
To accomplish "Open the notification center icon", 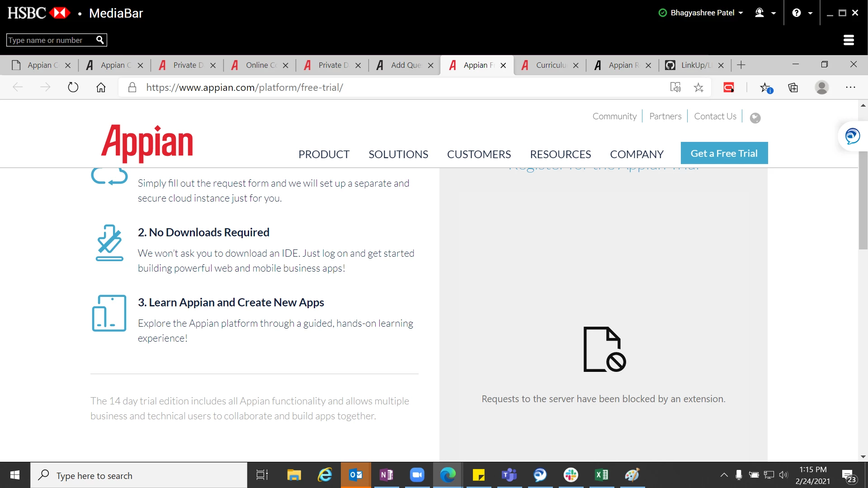I will click(x=849, y=476).
